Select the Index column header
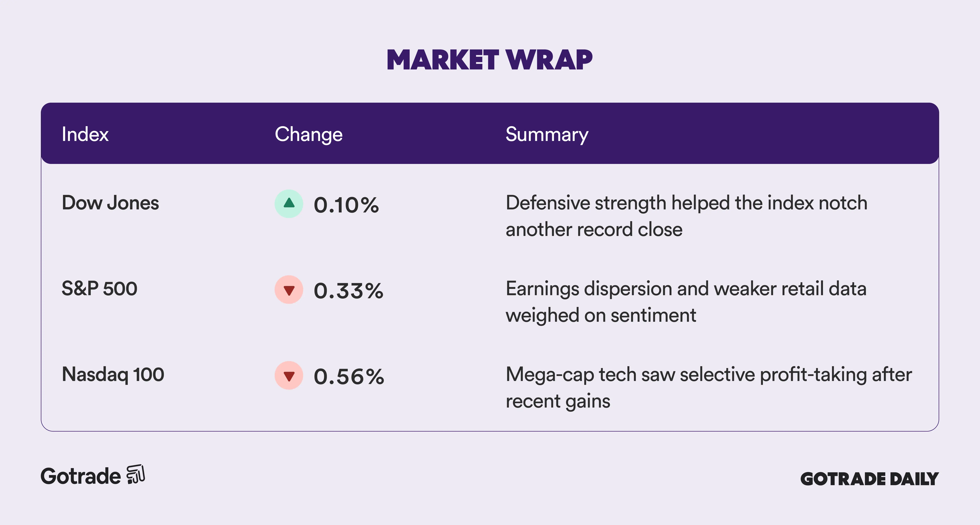This screenshot has width=980, height=525. point(85,134)
